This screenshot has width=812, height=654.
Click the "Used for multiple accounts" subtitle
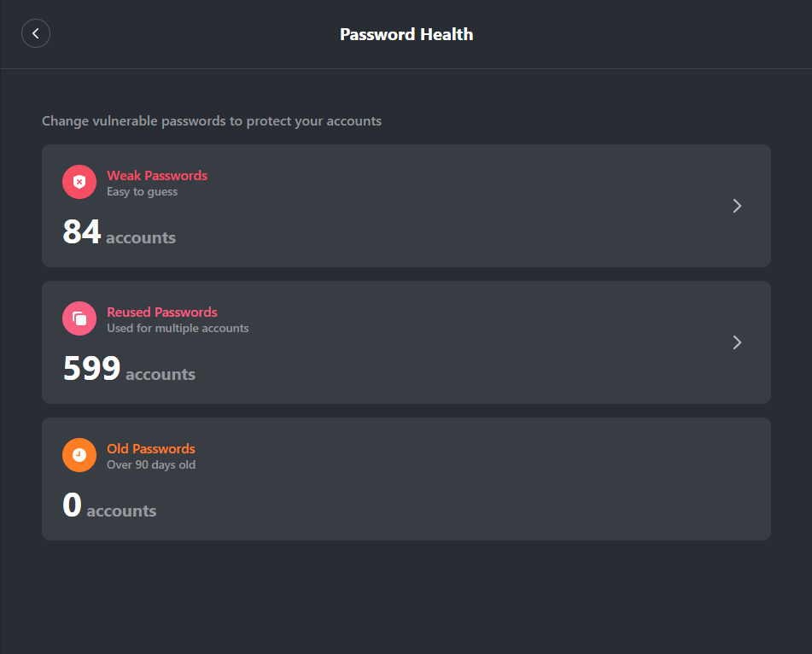click(178, 329)
